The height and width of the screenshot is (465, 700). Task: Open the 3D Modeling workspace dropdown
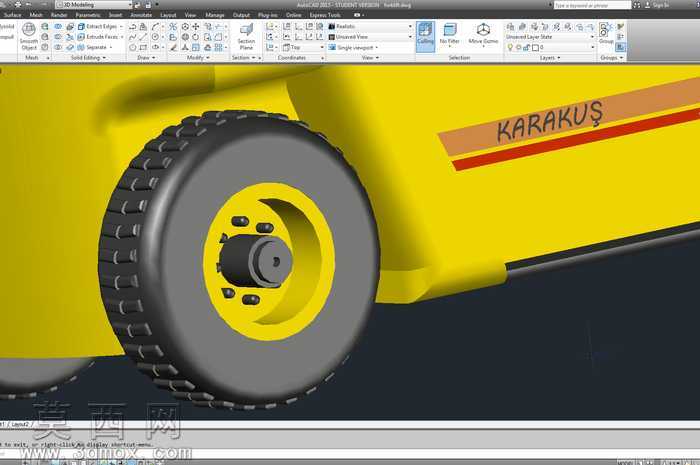pos(94,5)
